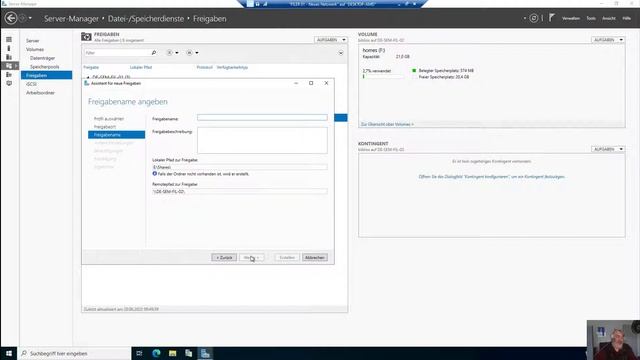Image resolution: width=640 pixels, height=360 pixels.
Task: Select Datenträger in the left navigation
Action: click(x=42, y=58)
